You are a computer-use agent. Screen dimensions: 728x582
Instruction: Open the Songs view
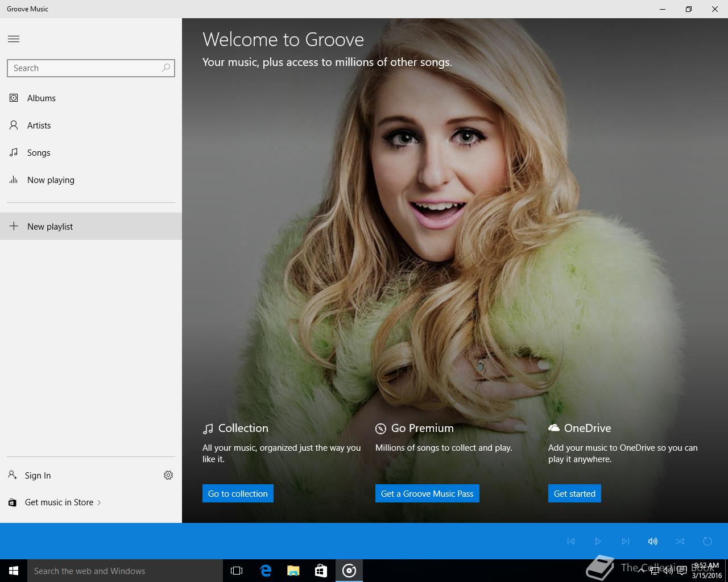coord(91,152)
